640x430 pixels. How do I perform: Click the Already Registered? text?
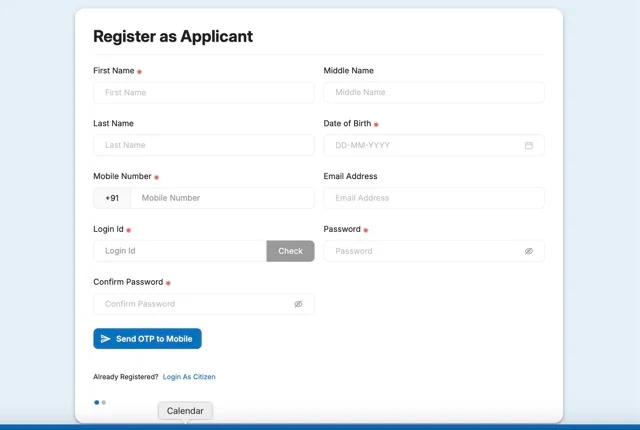tap(126, 377)
